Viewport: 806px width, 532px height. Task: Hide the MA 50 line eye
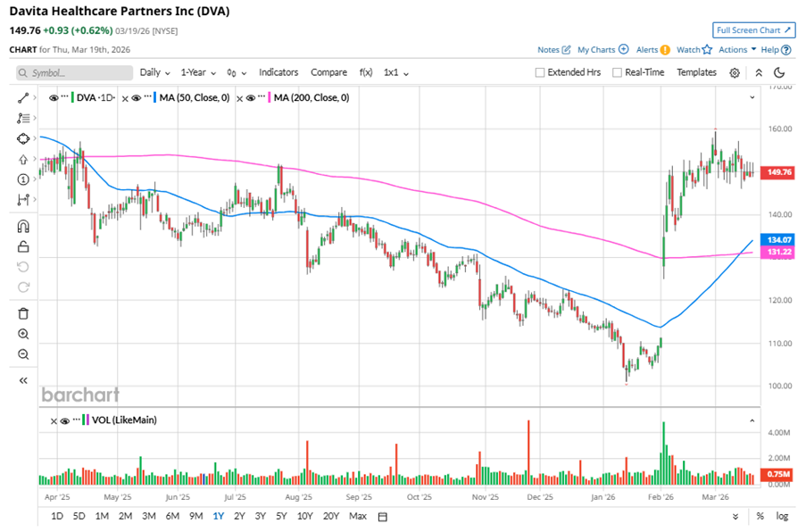[x=137, y=97]
